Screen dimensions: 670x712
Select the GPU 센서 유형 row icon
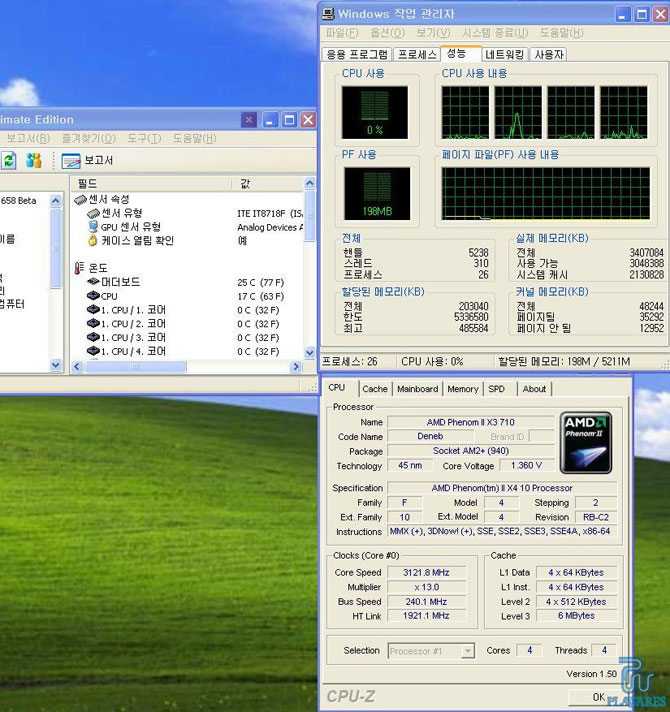[92, 227]
